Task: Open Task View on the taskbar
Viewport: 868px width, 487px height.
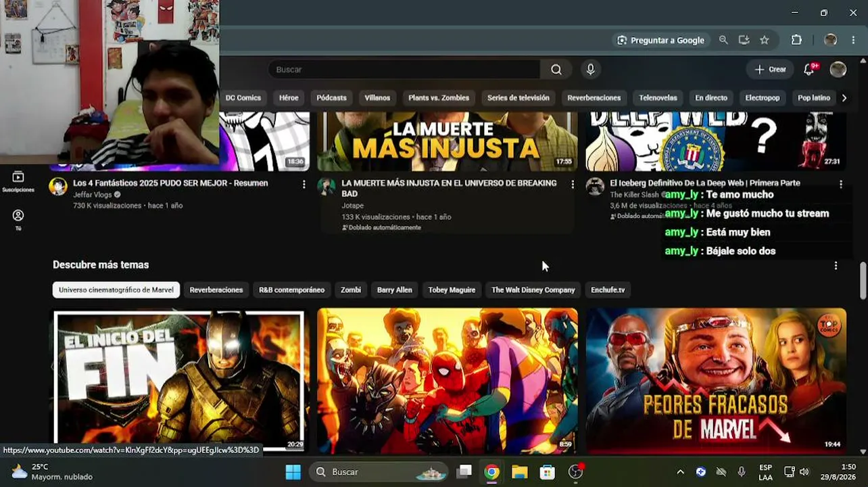Action: pyautogui.click(x=464, y=471)
